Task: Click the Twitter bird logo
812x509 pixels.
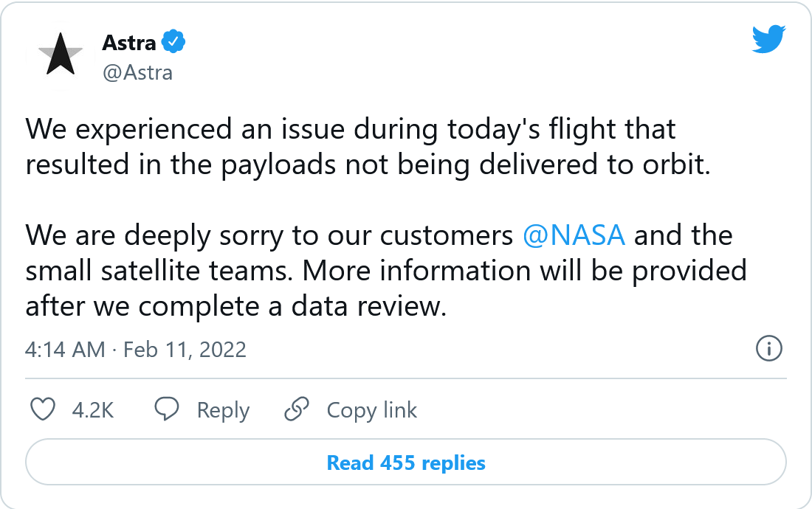Action: [769, 40]
